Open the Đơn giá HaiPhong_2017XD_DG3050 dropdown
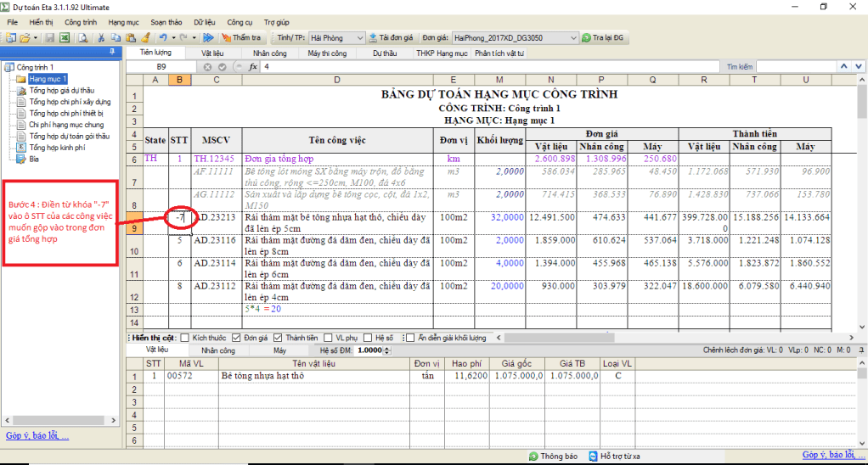The height and width of the screenshot is (465, 868). 572,38
